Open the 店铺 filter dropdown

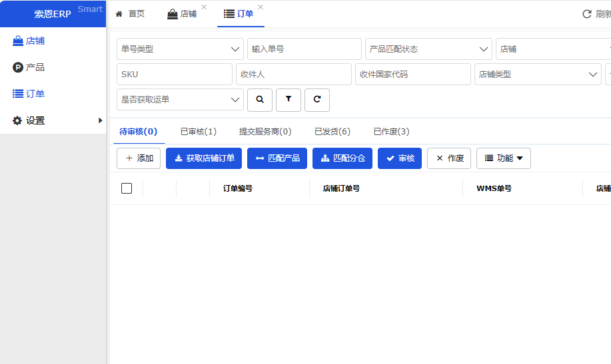[x=553, y=49]
